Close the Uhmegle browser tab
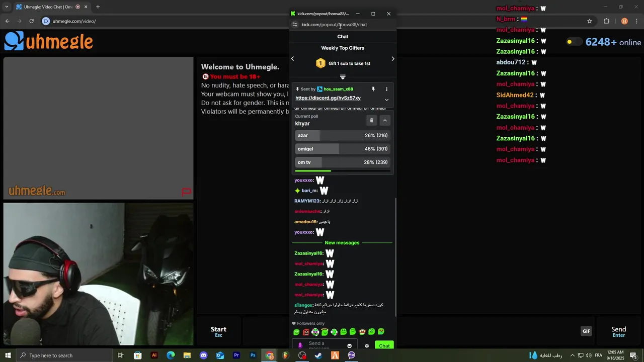644x362 pixels. [86, 7]
